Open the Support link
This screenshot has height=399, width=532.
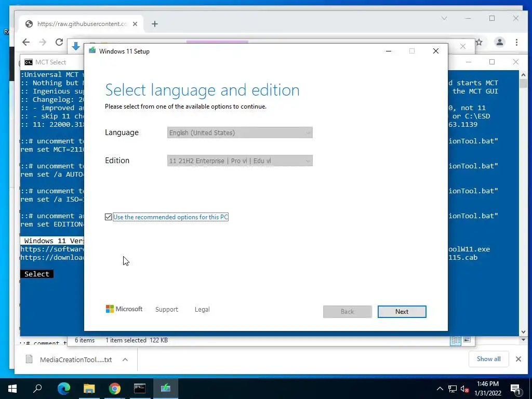pos(167,310)
